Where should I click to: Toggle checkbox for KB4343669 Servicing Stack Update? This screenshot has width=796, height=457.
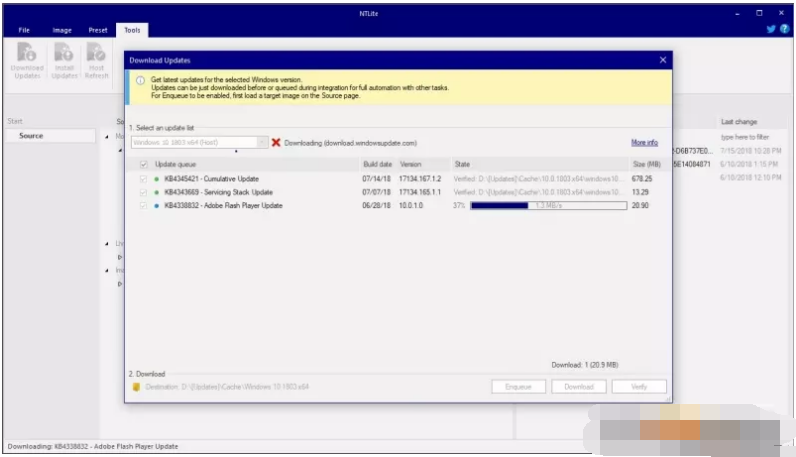pos(145,191)
